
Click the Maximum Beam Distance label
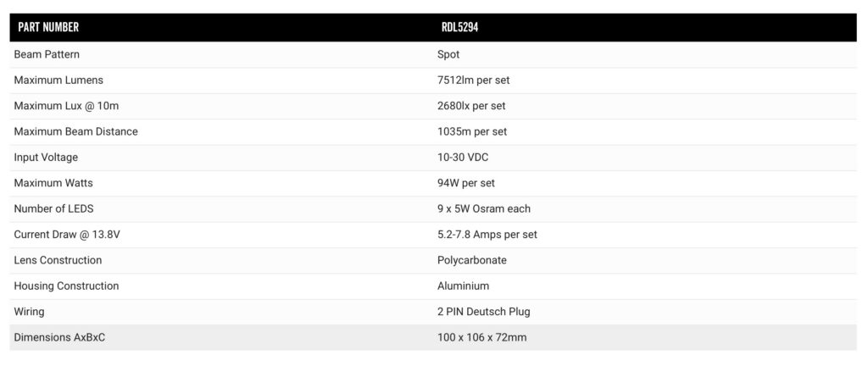point(75,131)
